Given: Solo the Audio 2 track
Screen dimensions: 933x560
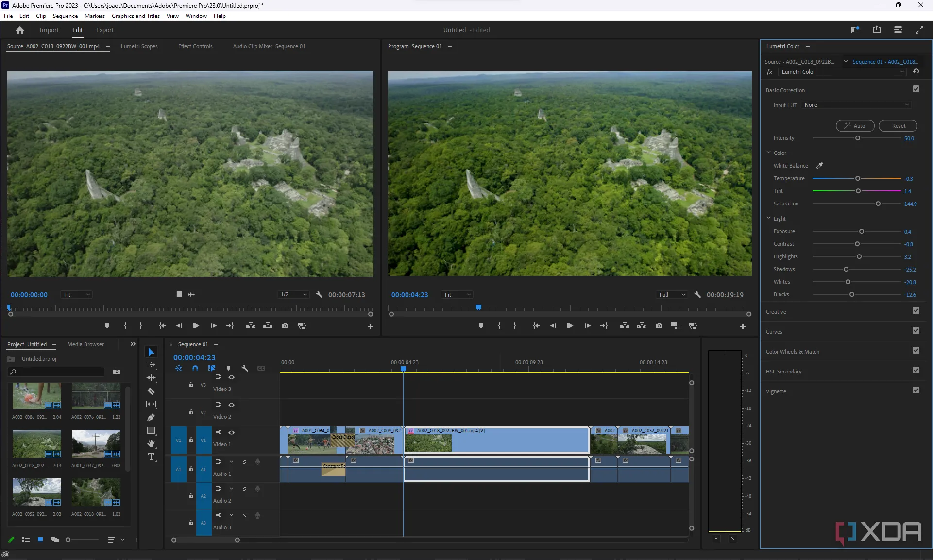Looking at the screenshot, I should [x=244, y=489].
